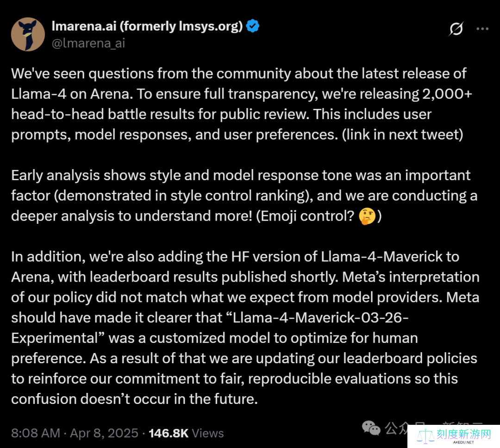Click the 8:08 AM timestamp
This screenshot has height=448, width=500.
36,433
